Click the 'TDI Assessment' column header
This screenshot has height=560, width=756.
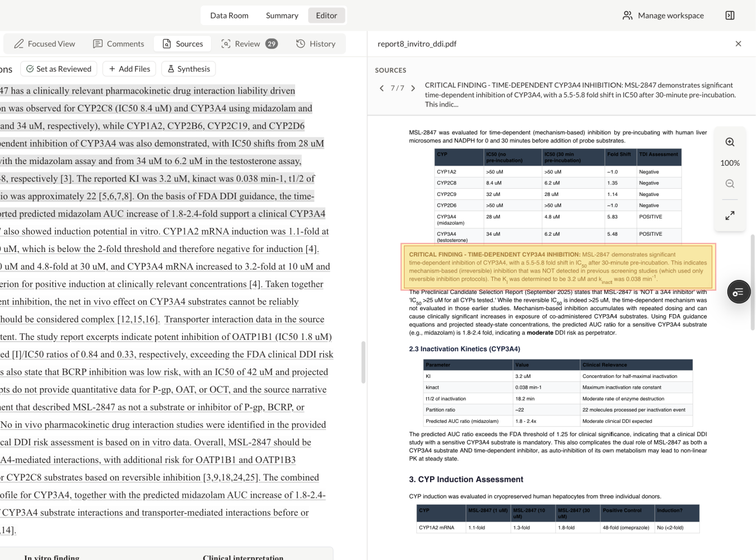(x=659, y=157)
